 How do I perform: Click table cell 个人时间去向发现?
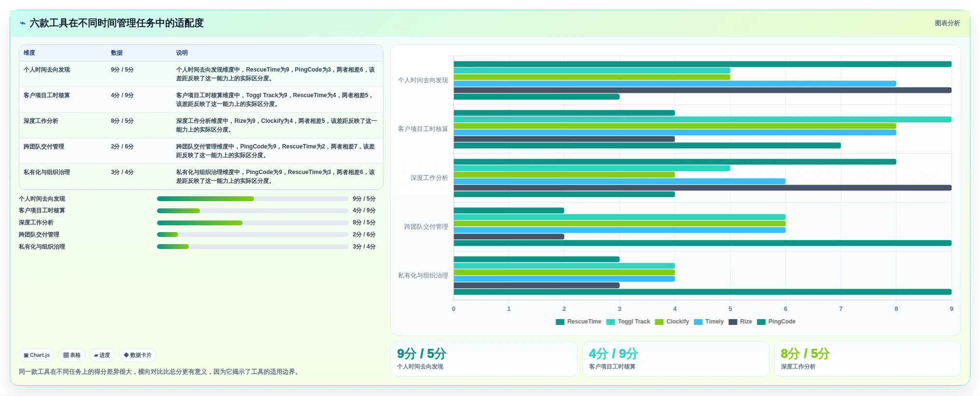click(47, 70)
